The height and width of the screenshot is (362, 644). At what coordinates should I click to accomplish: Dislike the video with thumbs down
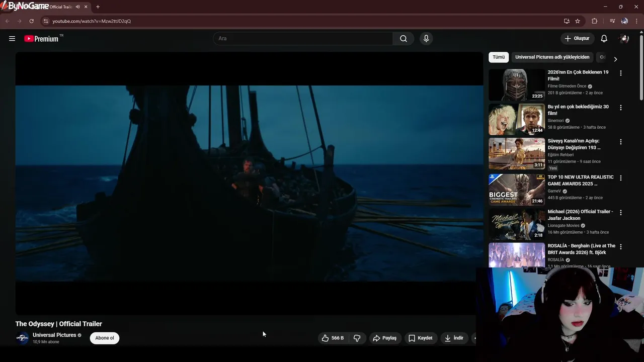357,338
